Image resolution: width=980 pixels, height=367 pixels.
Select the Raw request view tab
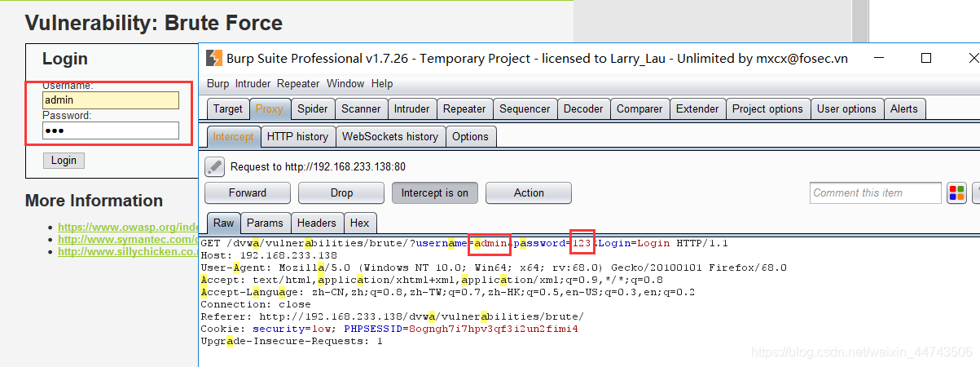224,223
